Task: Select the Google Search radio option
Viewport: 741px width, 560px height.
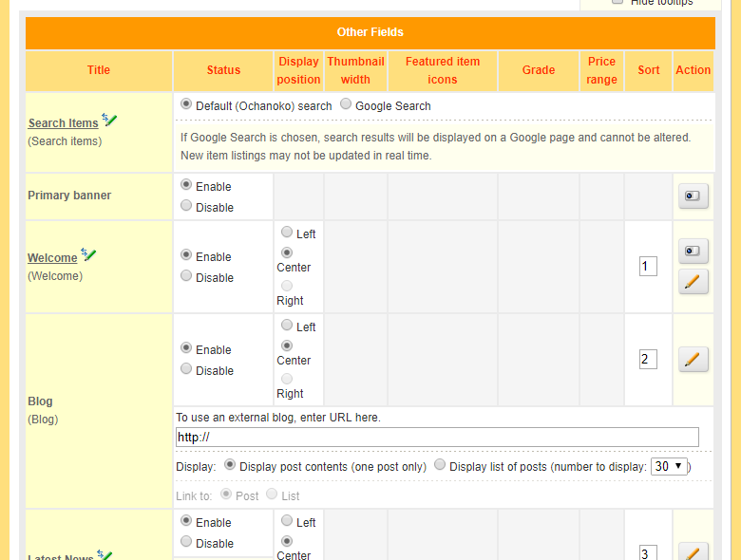Action: coord(346,105)
